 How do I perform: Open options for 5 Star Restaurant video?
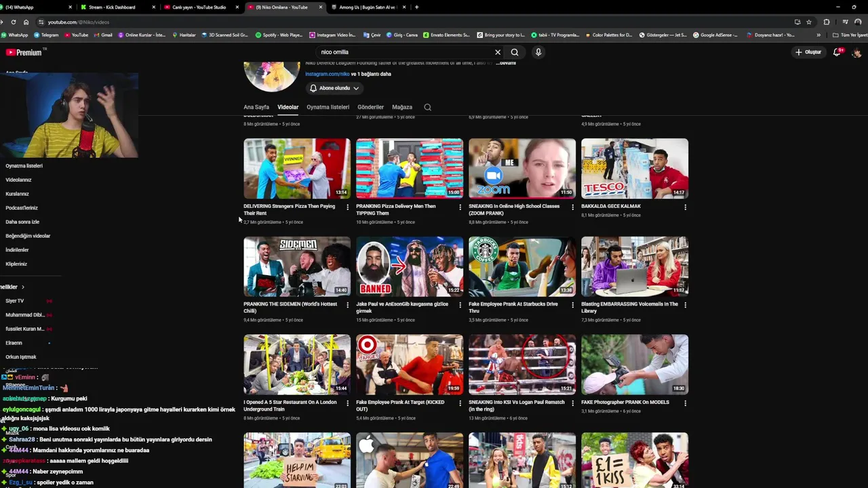click(347, 403)
